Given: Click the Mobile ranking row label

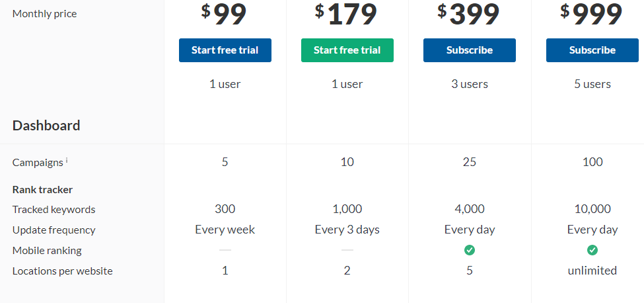Looking at the screenshot, I should point(47,250).
